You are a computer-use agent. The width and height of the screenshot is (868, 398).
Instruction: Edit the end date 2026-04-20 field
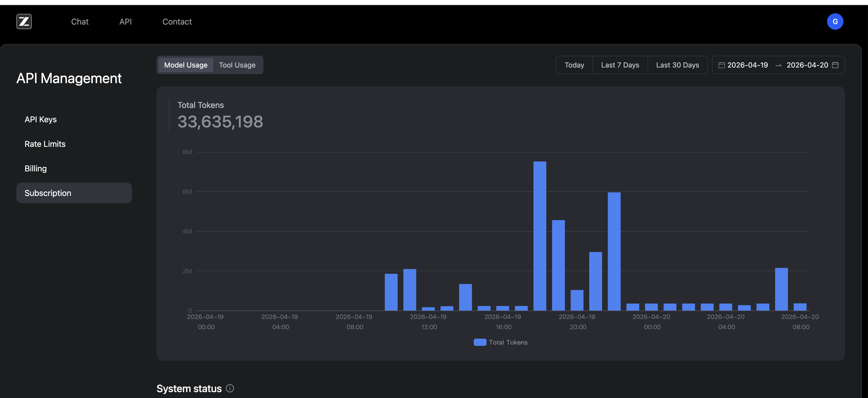[x=807, y=65]
